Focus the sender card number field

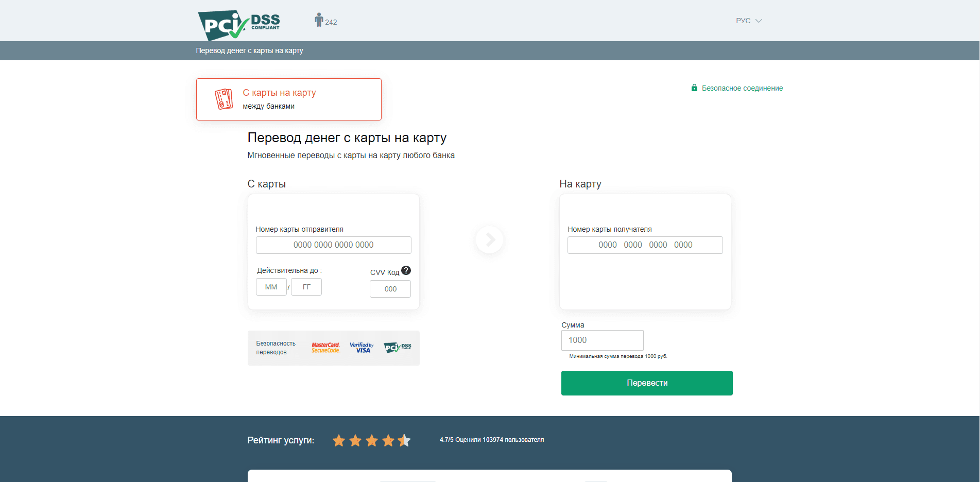(x=333, y=245)
